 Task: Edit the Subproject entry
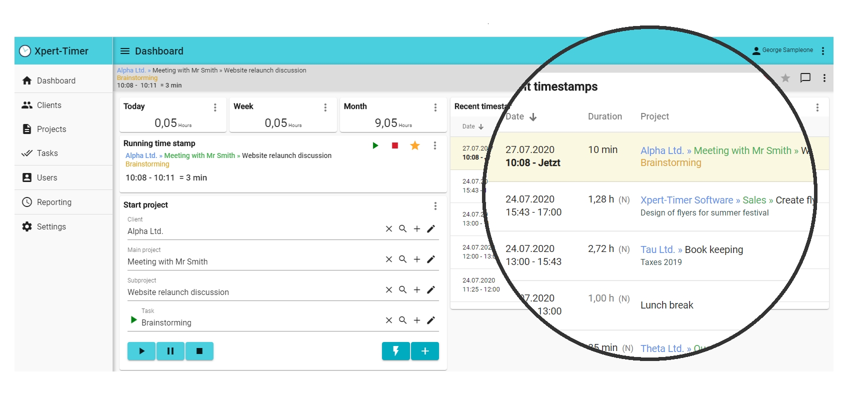[431, 290]
